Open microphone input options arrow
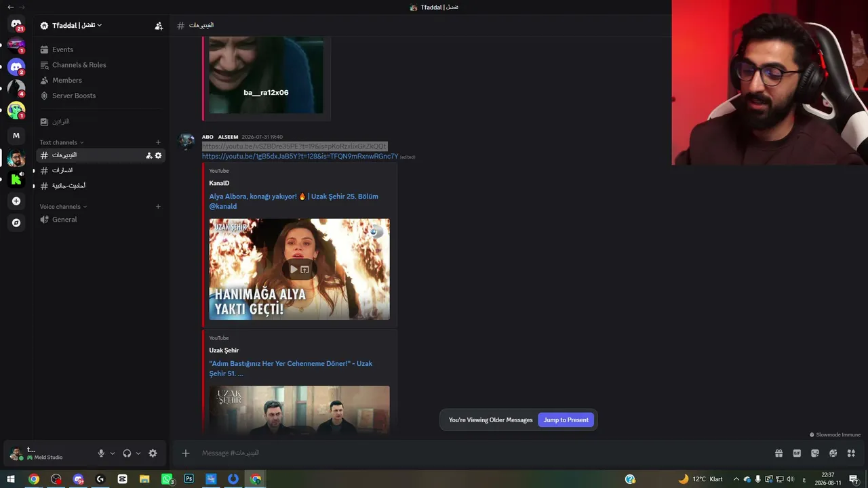 (x=113, y=453)
